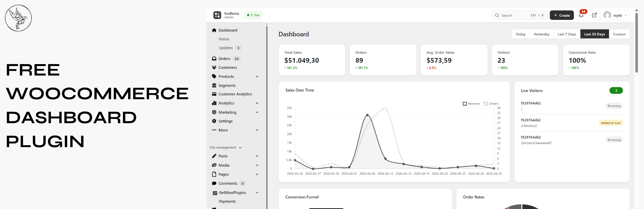The height and width of the screenshot is (209, 644).
Task: Open the Updates sidebar item
Action: (226, 48)
